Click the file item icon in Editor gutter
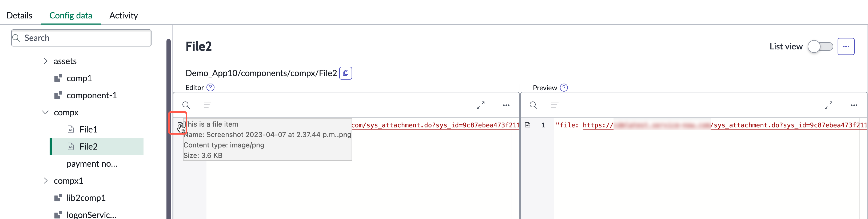The width and height of the screenshot is (868, 219). (x=180, y=125)
